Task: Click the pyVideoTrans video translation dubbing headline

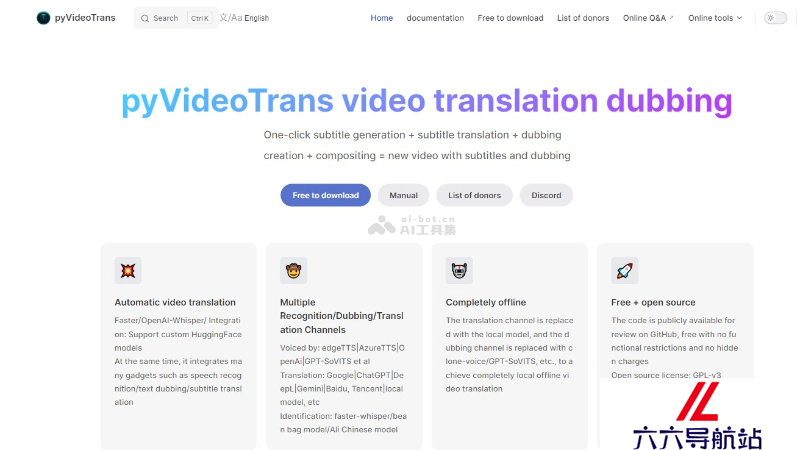Action: 427,101
